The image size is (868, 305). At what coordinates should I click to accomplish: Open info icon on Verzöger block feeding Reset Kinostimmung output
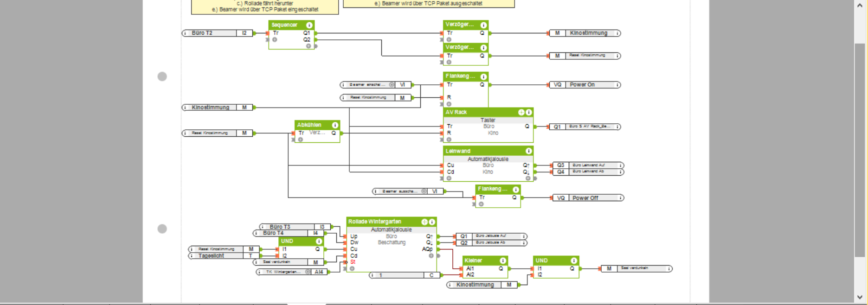click(x=483, y=48)
